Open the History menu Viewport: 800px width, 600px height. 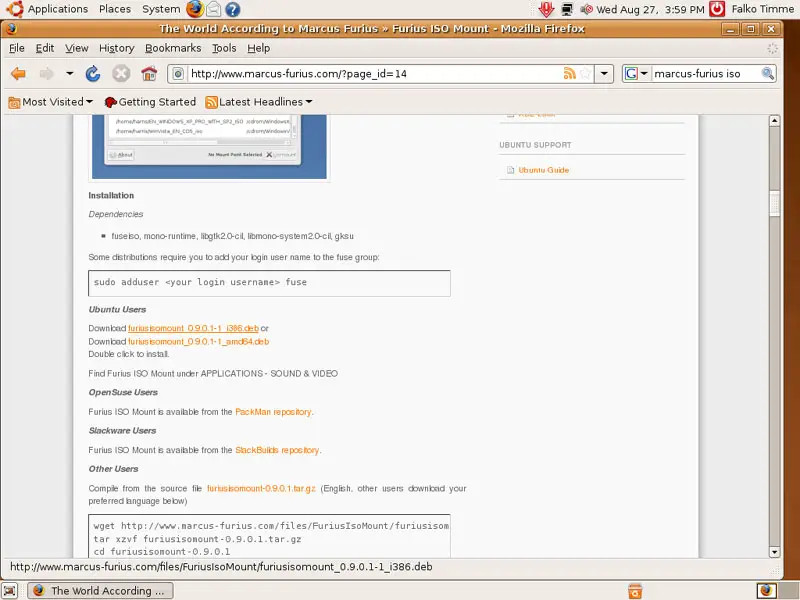point(116,48)
